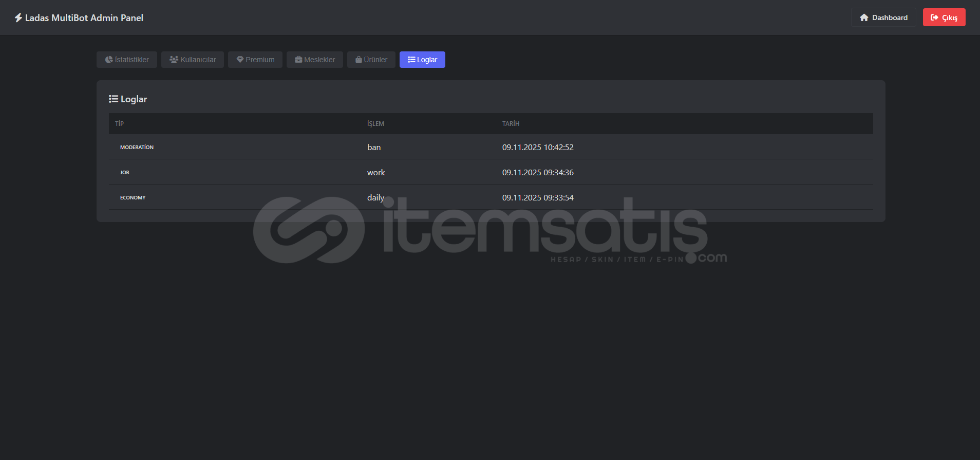Viewport: 980px width, 460px height.
Task: Select the ECONOMY type badge
Action: [x=133, y=198]
